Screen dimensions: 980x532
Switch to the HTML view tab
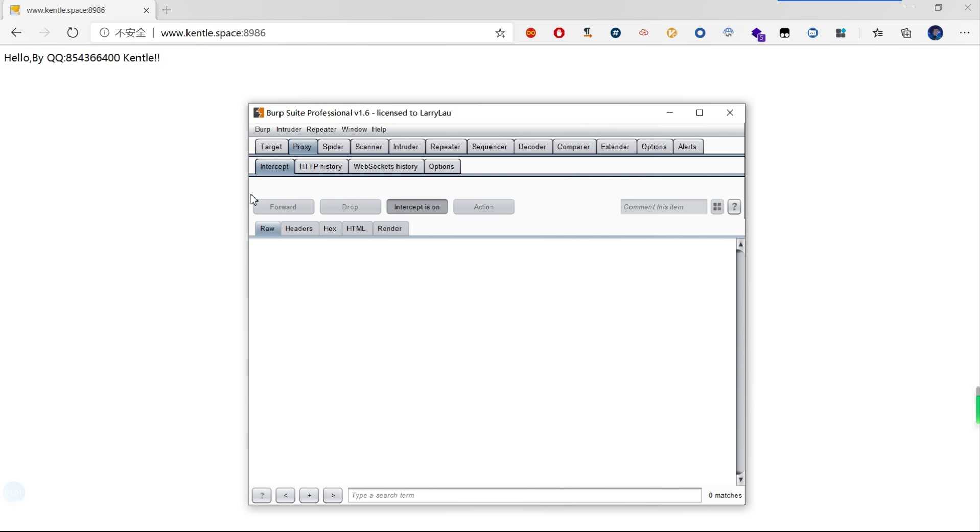point(356,229)
